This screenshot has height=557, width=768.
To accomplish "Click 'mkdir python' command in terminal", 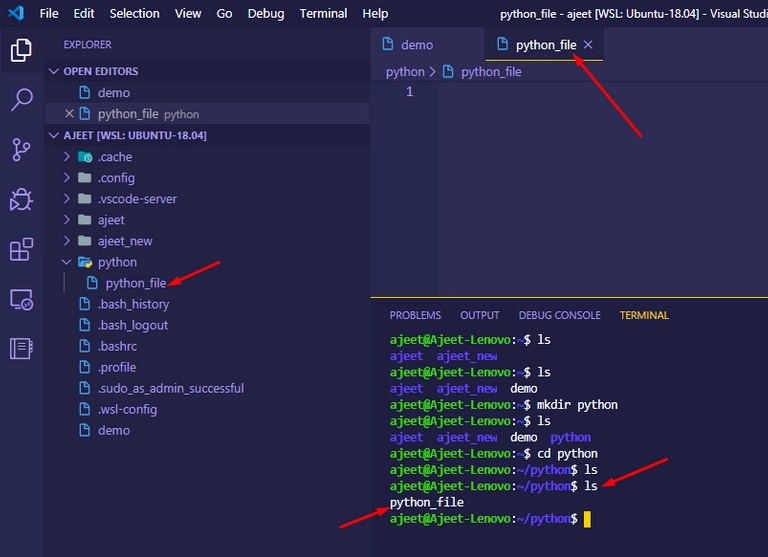I will (577, 405).
